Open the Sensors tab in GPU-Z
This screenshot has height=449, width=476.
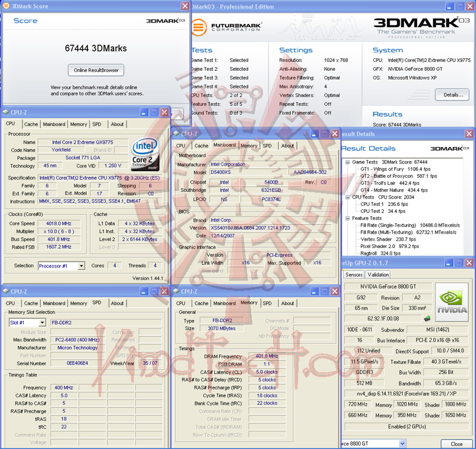click(354, 275)
